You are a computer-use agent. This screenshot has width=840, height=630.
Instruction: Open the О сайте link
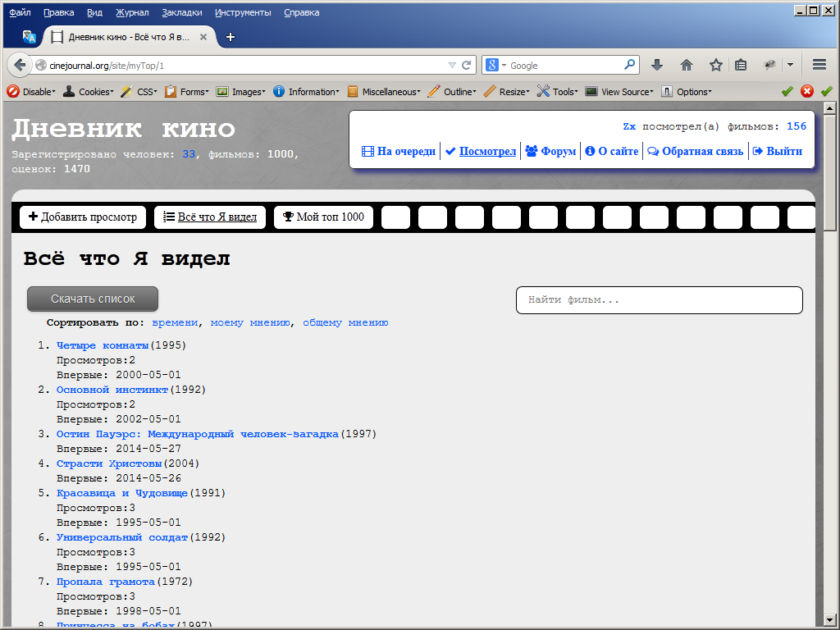click(612, 151)
